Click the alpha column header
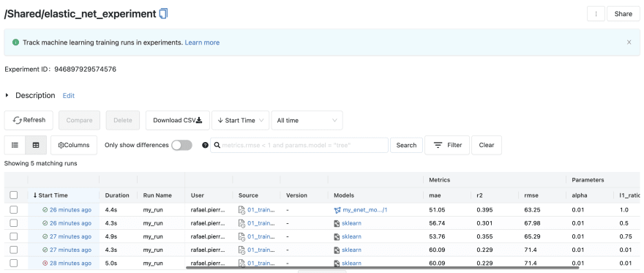644x273 pixels. (x=580, y=195)
